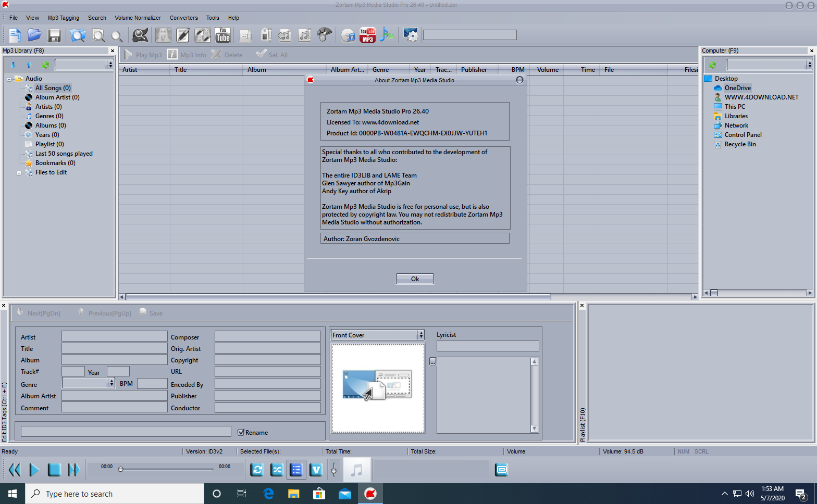The width and height of the screenshot is (817, 504).
Task: Click the large music note player icon
Action: (356, 470)
